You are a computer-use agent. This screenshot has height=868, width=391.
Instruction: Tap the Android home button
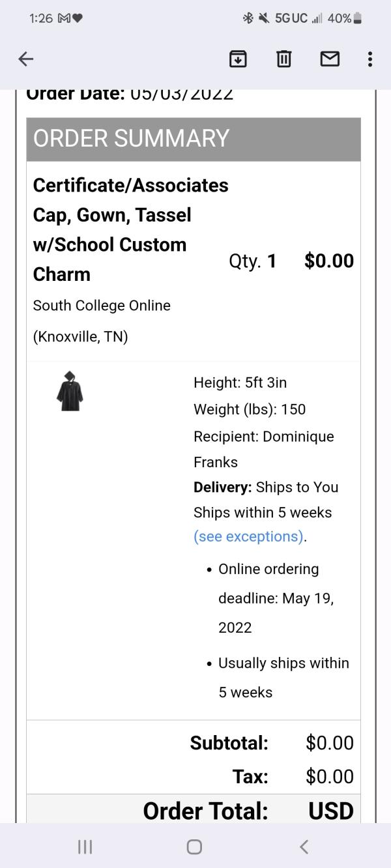pyautogui.click(x=194, y=846)
